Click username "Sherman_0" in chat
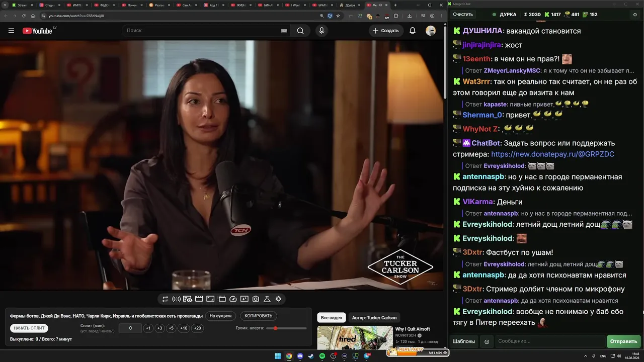Image resolution: width=644 pixels, height=362 pixels. [482, 115]
